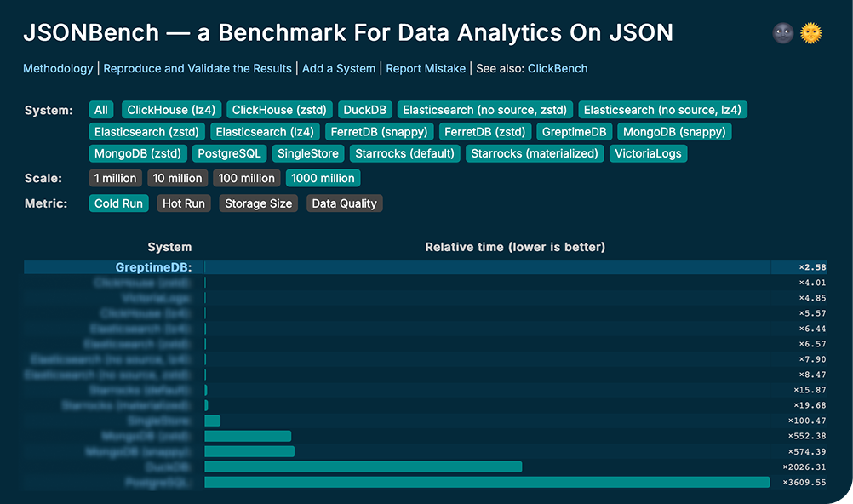Open the Methodology link

[58, 68]
